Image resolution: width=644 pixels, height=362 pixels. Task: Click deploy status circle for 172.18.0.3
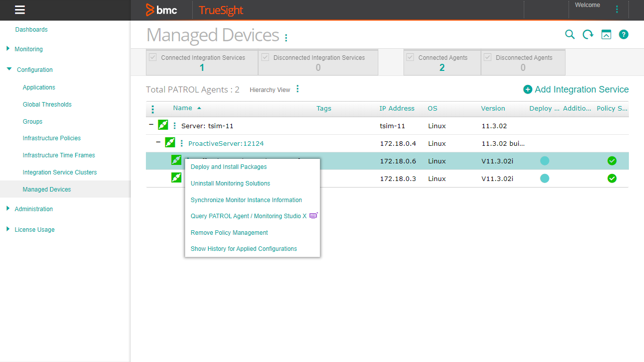(x=544, y=178)
